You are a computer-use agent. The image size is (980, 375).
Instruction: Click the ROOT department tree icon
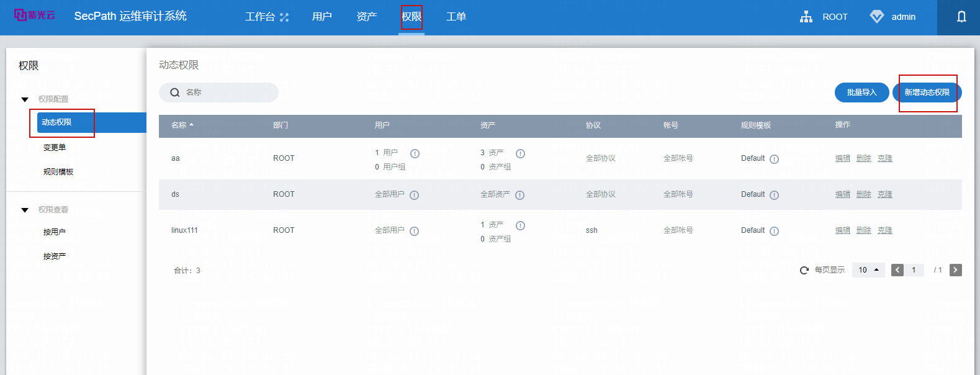point(806,17)
